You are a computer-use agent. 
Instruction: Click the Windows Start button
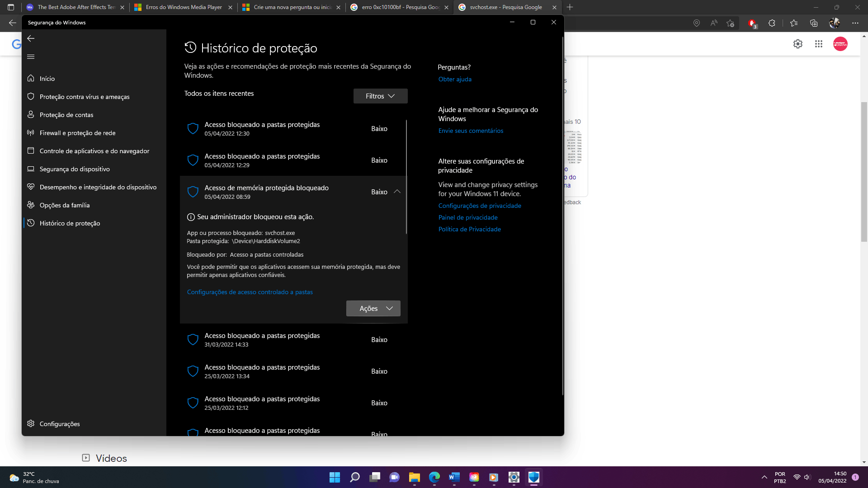tap(335, 477)
